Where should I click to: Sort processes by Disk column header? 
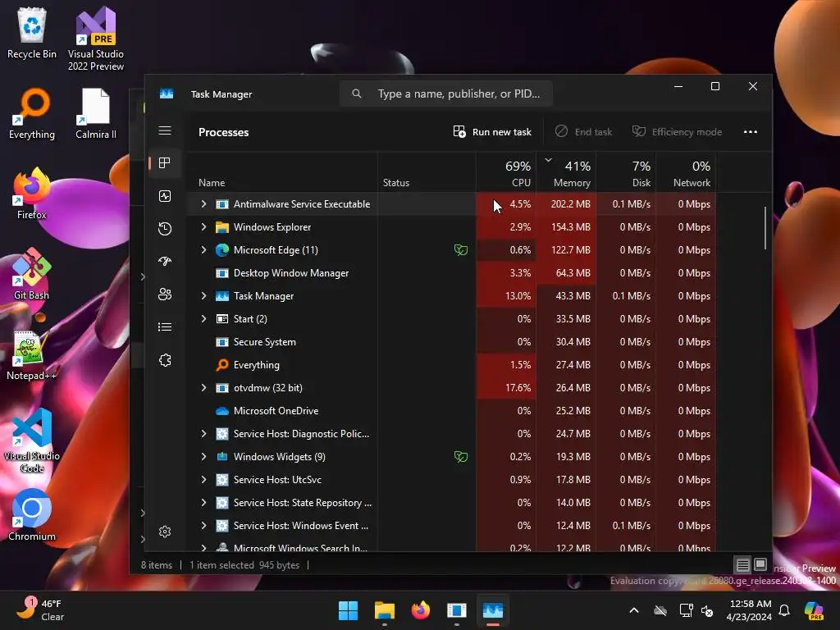[x=626, y=172]
